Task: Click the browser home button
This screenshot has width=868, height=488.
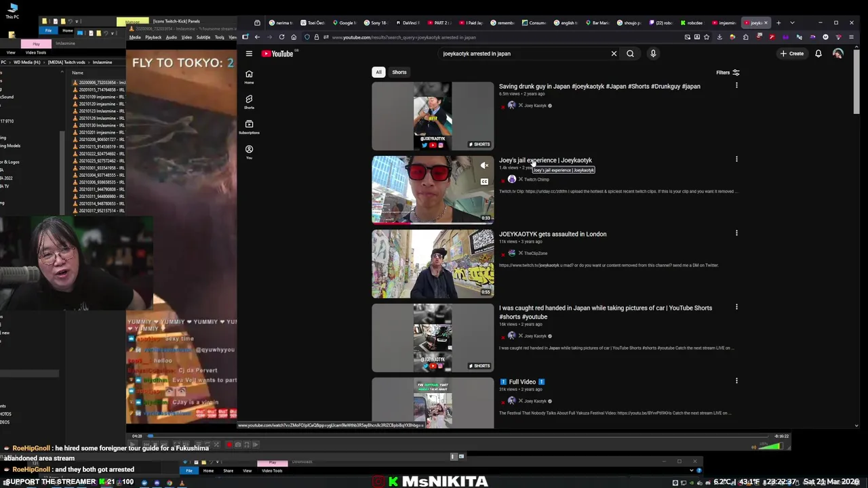Action: [x=294, y=37]
